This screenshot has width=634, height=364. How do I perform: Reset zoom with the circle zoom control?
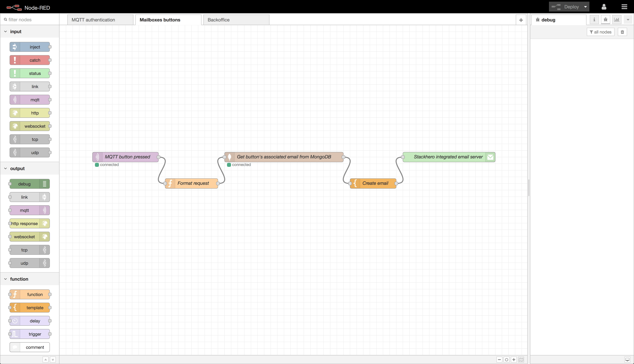[x=507, y=360]
